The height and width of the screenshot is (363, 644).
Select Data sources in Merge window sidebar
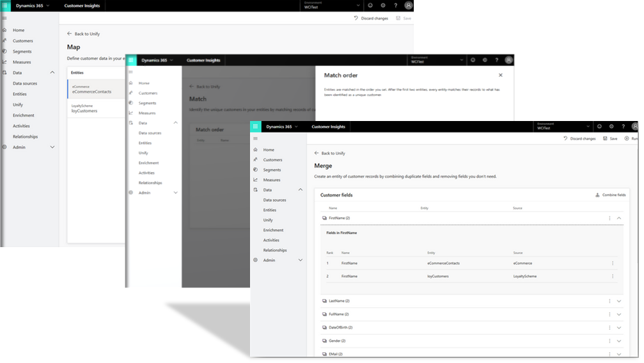point(275,200)
